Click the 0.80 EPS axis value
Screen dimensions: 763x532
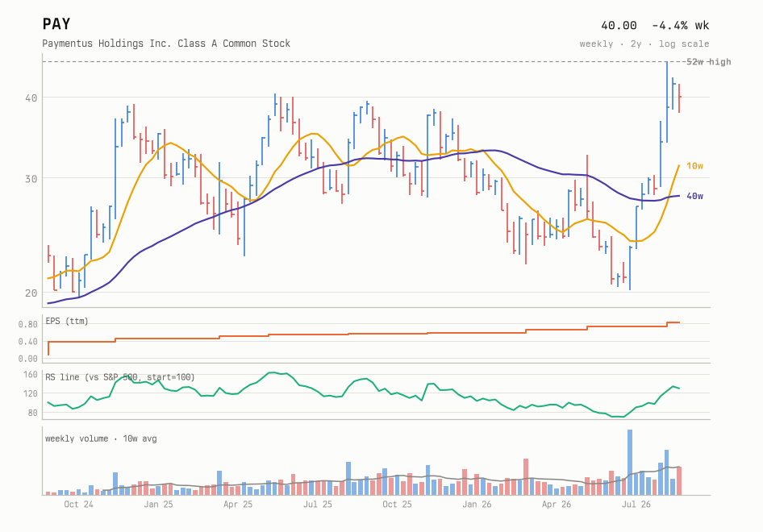point(27,324)
